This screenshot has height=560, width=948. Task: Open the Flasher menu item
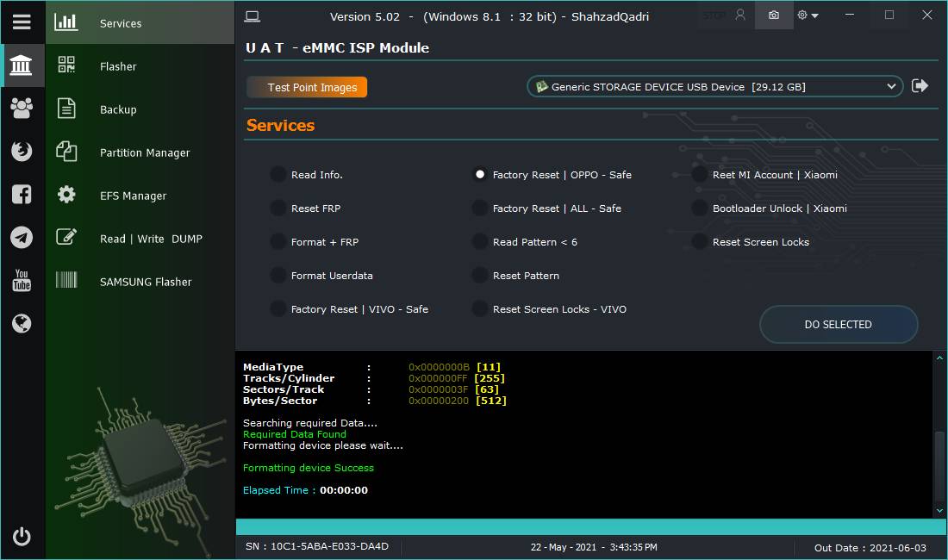pyautogui.click(x=140, y=65)
